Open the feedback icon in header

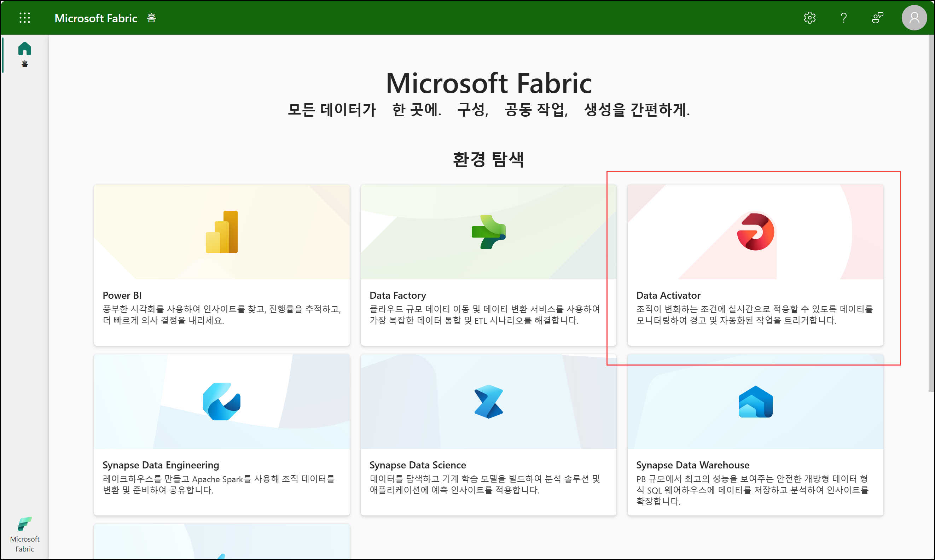pyautogui.click(x=877, y=18)
